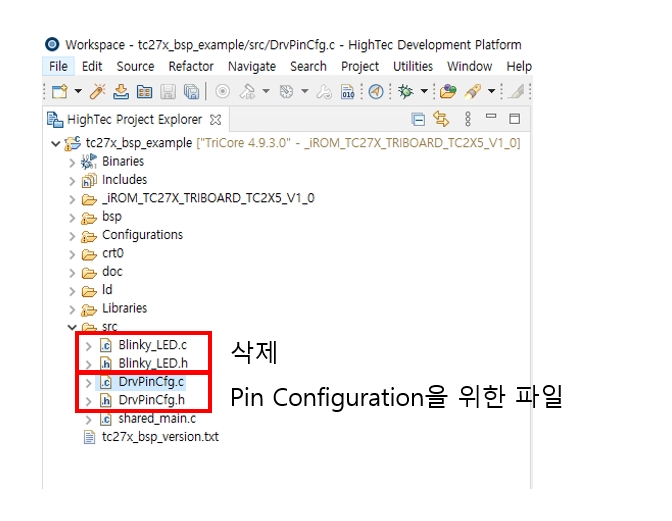Click the flashlight Search icon

click(x=473, y=91)
